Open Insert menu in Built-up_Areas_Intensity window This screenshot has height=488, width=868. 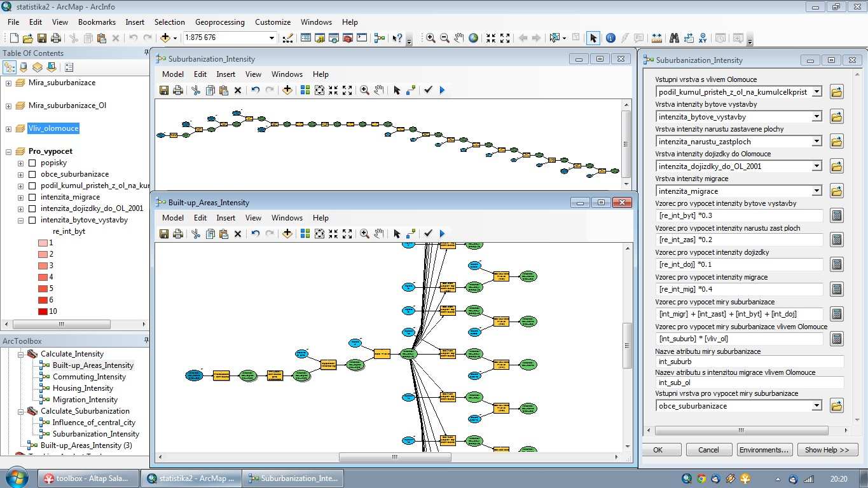point(226,218)
